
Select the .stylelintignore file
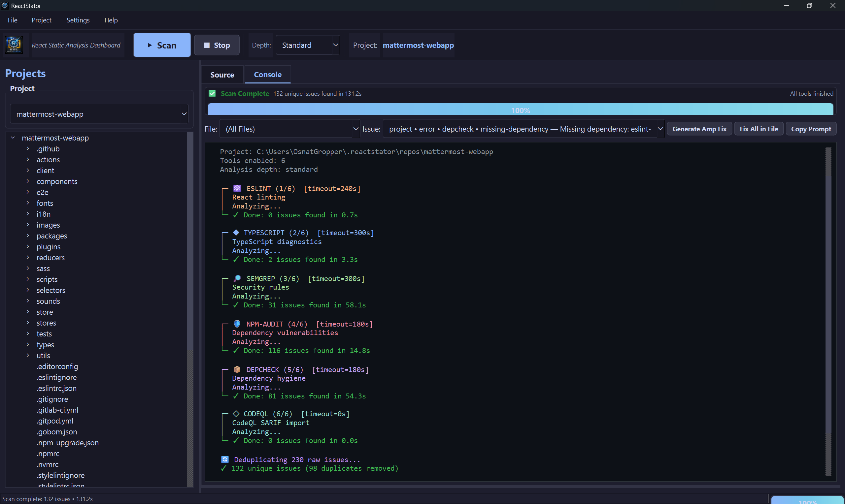pos(60,475)
